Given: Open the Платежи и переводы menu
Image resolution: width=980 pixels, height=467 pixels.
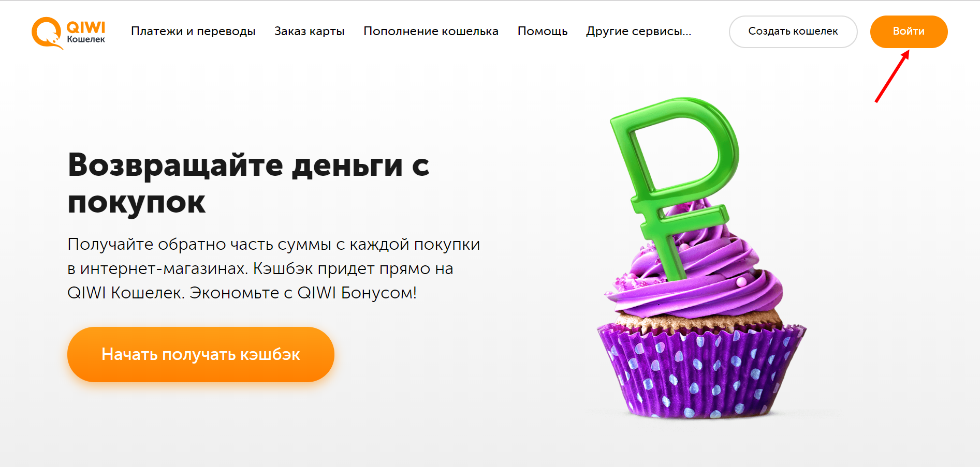Looking at the screenshot, I should 193,31.
